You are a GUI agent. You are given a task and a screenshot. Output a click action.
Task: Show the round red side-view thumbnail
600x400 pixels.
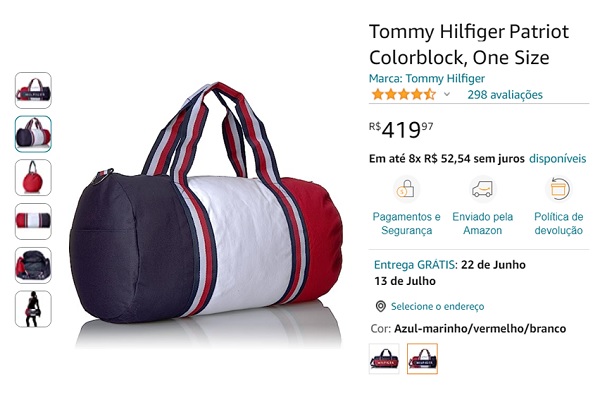point(33,178)
